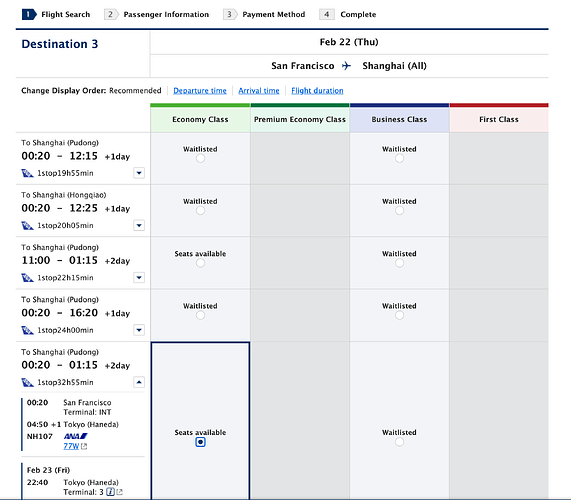The image size is (571, 500).
Task: Open external link icon next to 77W
Action: click(84, 446)
